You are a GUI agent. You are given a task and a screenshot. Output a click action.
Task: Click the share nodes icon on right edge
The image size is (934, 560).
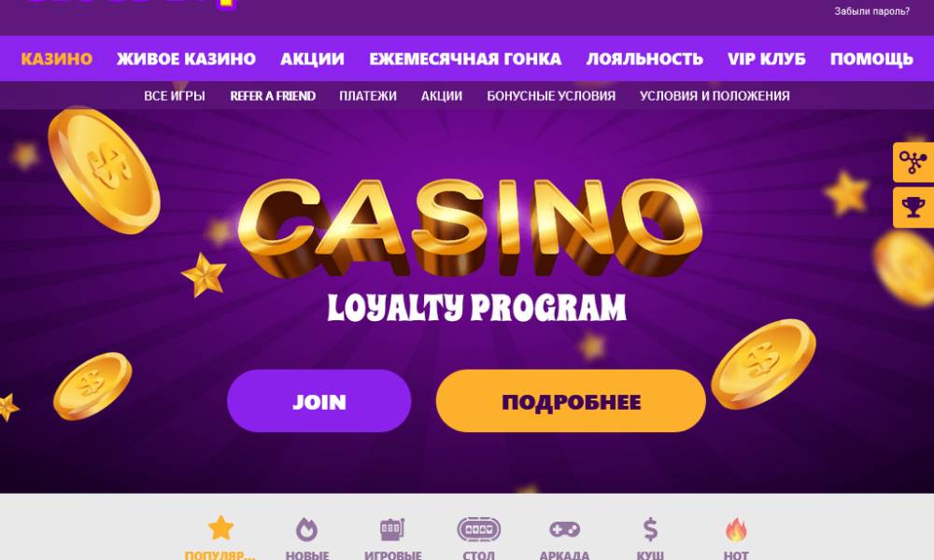[913, 161]
